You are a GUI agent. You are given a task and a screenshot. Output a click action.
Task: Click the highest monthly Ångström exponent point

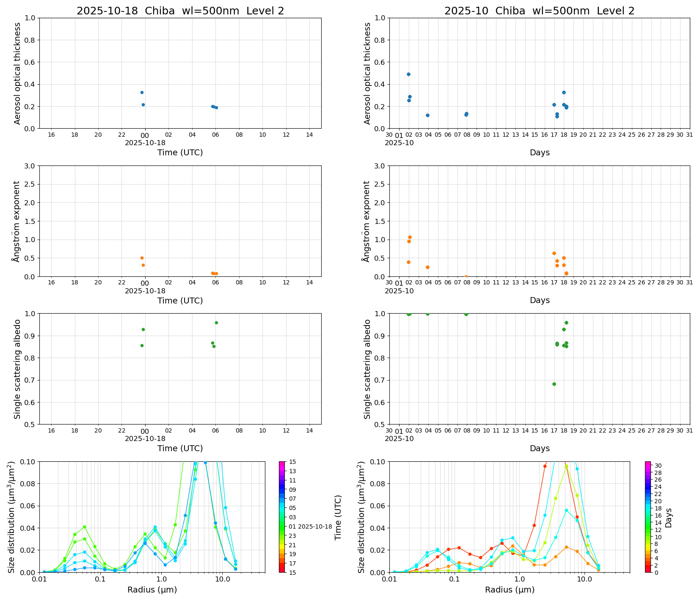tap(410, 237)
